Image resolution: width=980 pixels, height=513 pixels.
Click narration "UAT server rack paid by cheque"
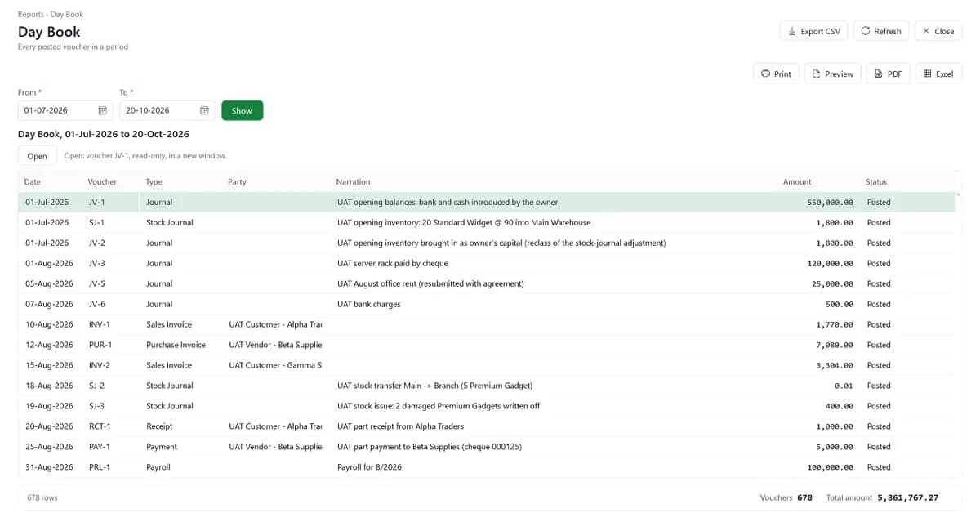click(x=392, y=263)
